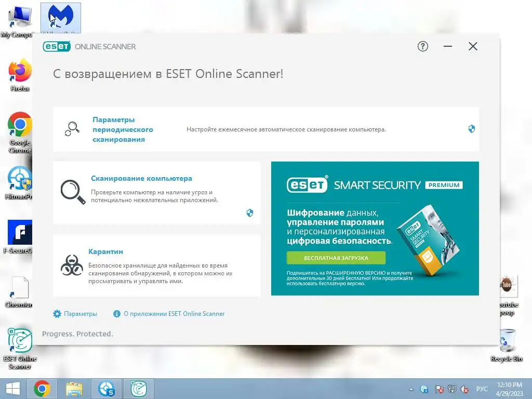Select Malwarebytes desktop icon
Viewport: 532px width, 399px height.
61,18
